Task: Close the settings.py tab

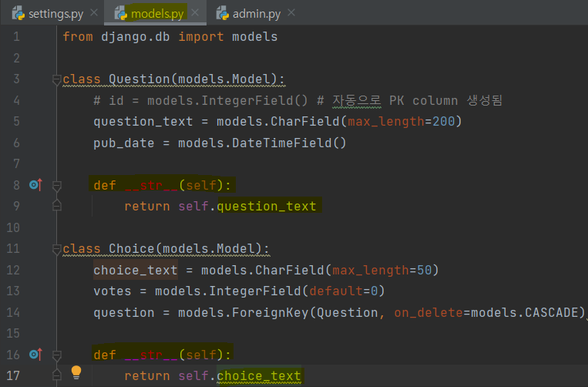Action: pyautogui.click(x=94, y=13)
